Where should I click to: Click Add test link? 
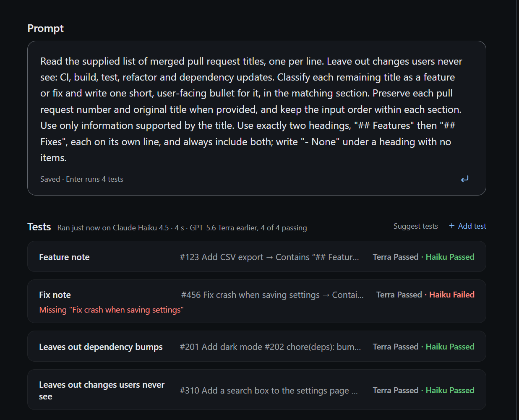click(467, 226)
